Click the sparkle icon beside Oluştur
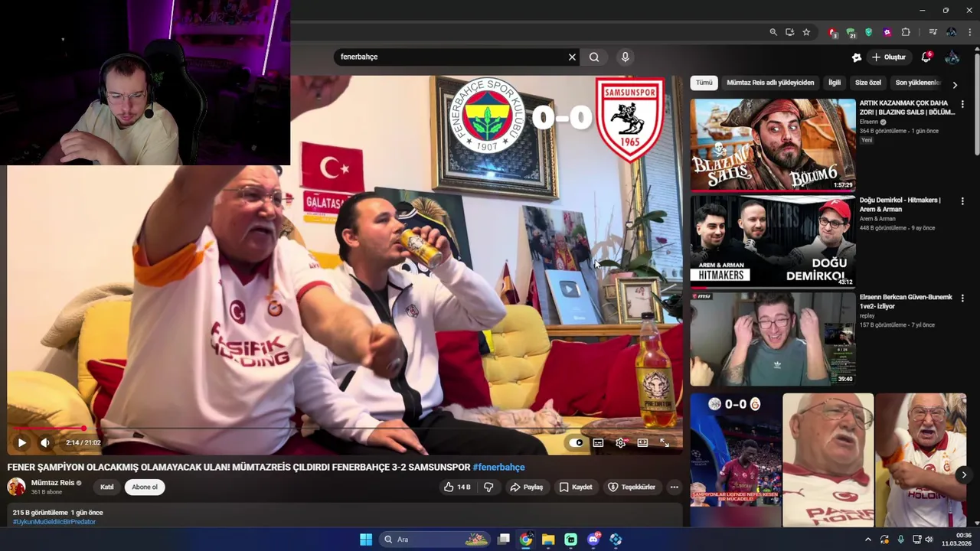980x551 pixels. 857,57
